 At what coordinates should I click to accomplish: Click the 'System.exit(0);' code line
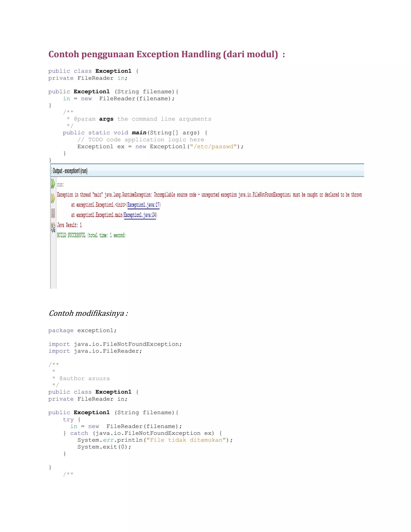(x=104, y=447)
